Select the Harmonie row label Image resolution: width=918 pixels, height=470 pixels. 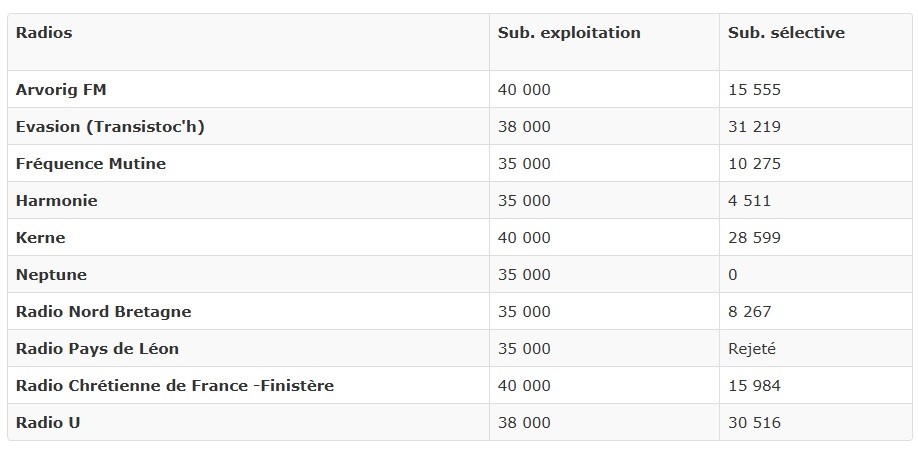pos(57,201)
